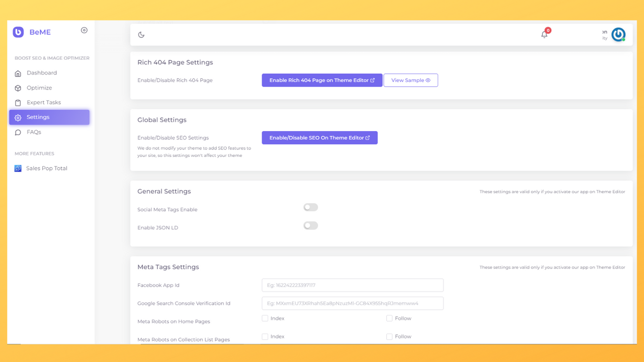
Task: Click the General Settings heading
Action: [164, 191]
